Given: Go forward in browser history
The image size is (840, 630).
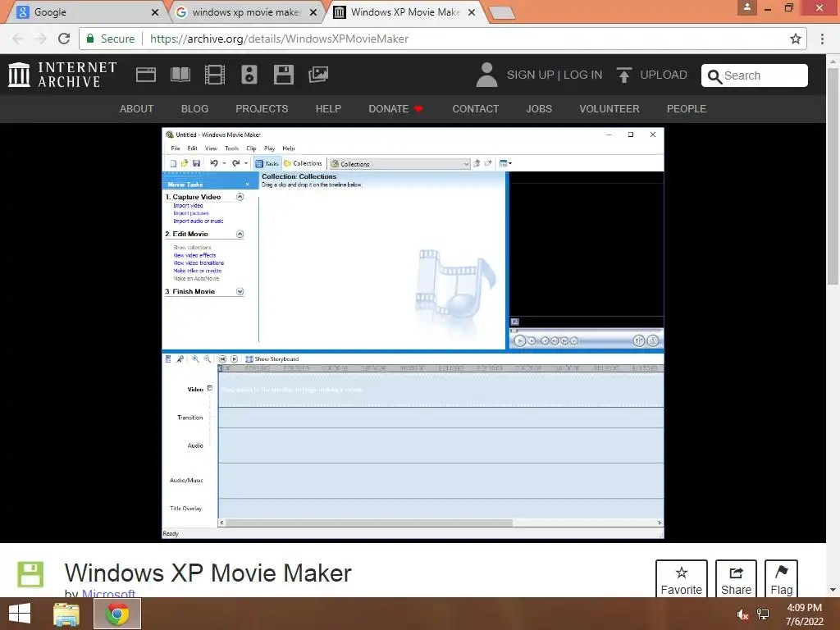Looking at the screenshot, I should click(41, 39).
